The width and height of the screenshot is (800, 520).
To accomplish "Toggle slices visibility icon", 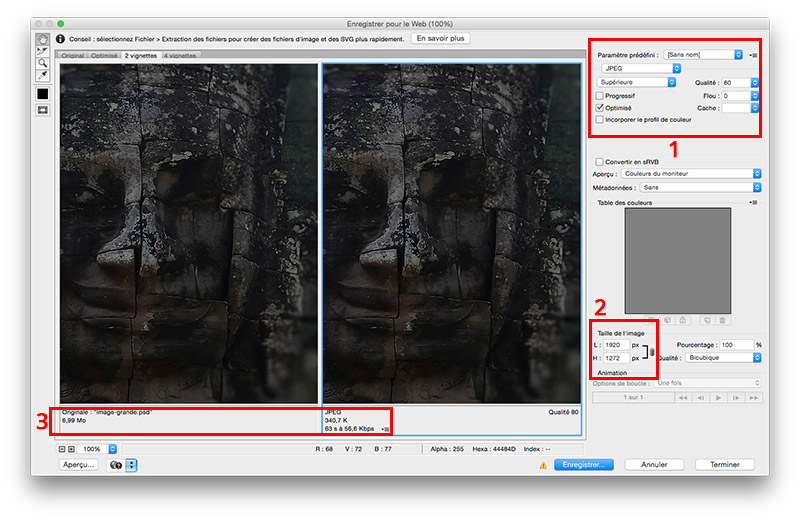I will pos(43,110).
